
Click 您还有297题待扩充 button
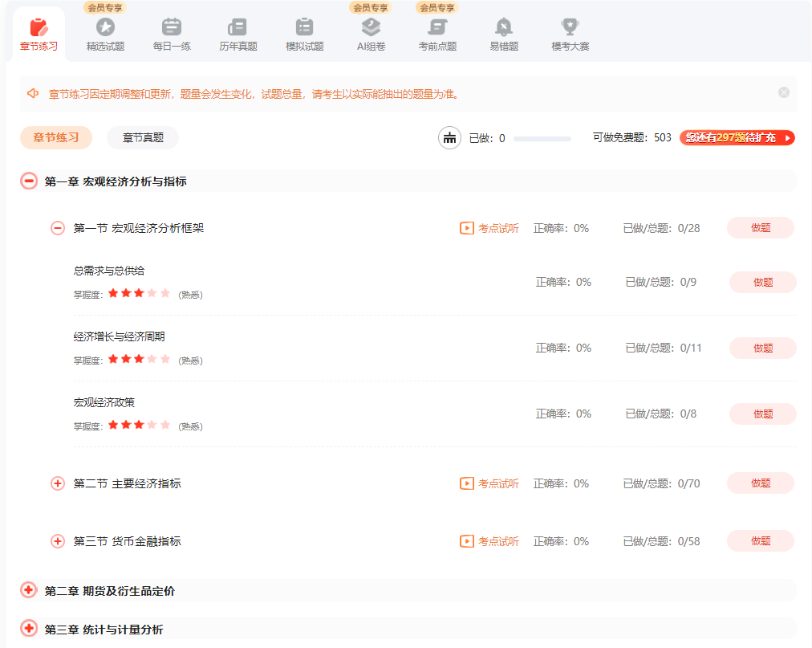click(737, 137)
